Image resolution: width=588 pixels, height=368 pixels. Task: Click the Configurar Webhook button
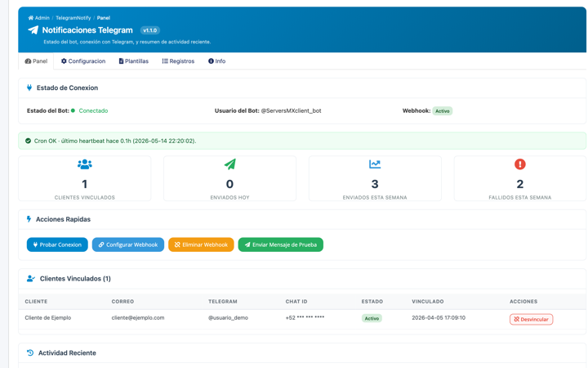click(x=128, y=245)
